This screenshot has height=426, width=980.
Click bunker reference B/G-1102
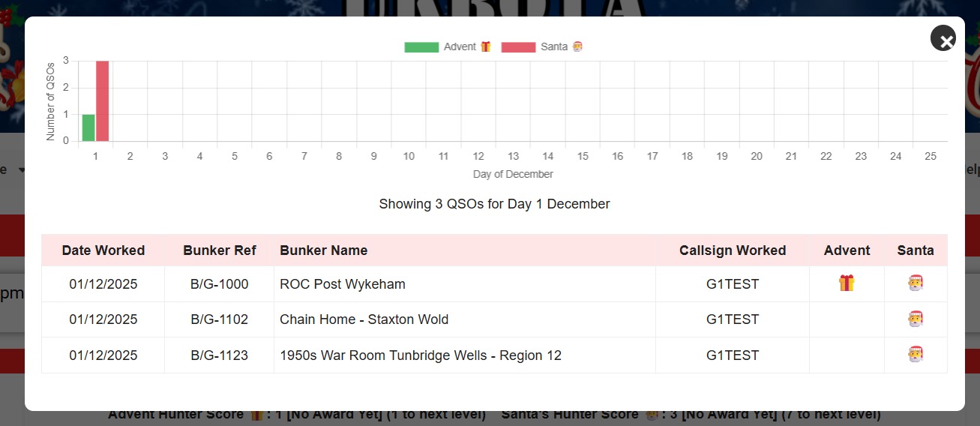pos(220,319)
